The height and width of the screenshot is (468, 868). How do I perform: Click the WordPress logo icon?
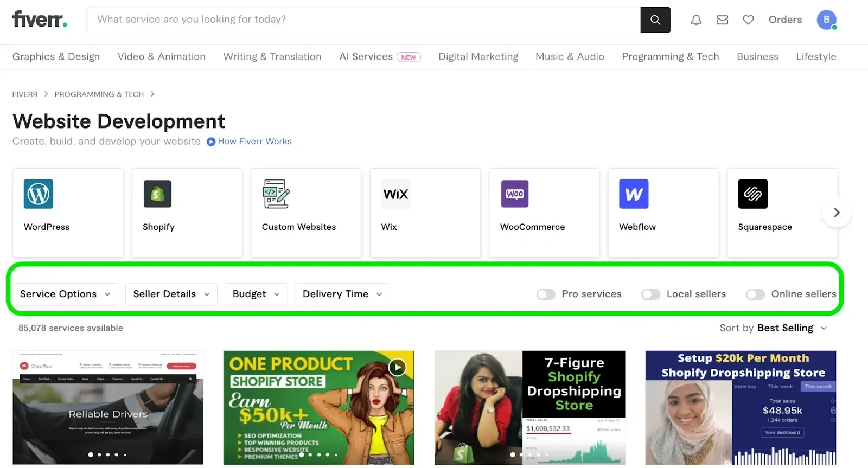point(39,194)
